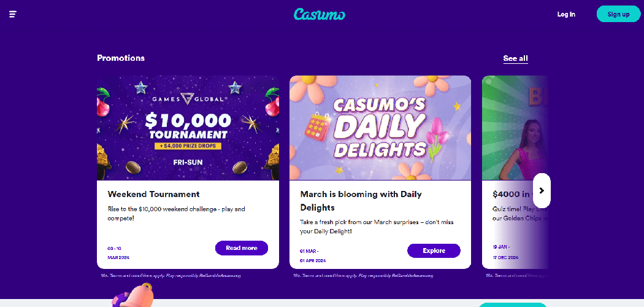This screenshot has height=307, width=644.
Task: Select the partially visible third promotion banner
Action: (x=514, y=128)
